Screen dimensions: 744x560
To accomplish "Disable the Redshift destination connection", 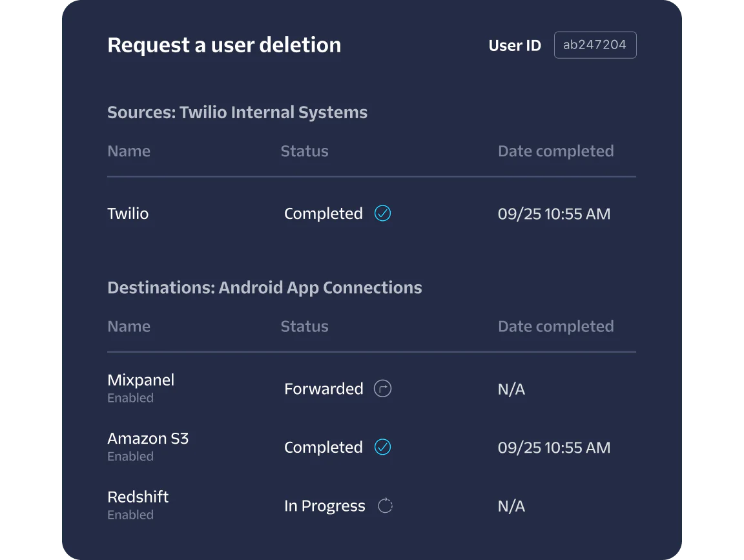I will [130, 515].
